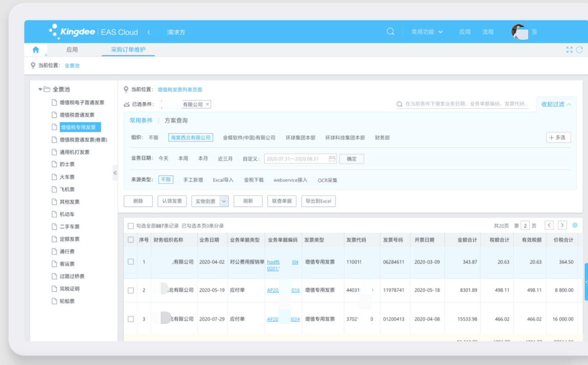Click the fullscreen expand icon

(x=569, y=49)
